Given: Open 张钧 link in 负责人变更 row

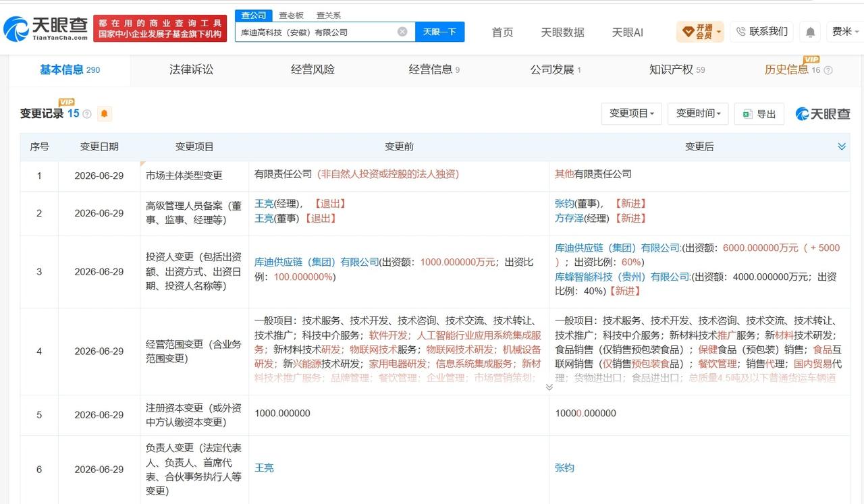Looking at the screenshot, I should coord(564,468).
